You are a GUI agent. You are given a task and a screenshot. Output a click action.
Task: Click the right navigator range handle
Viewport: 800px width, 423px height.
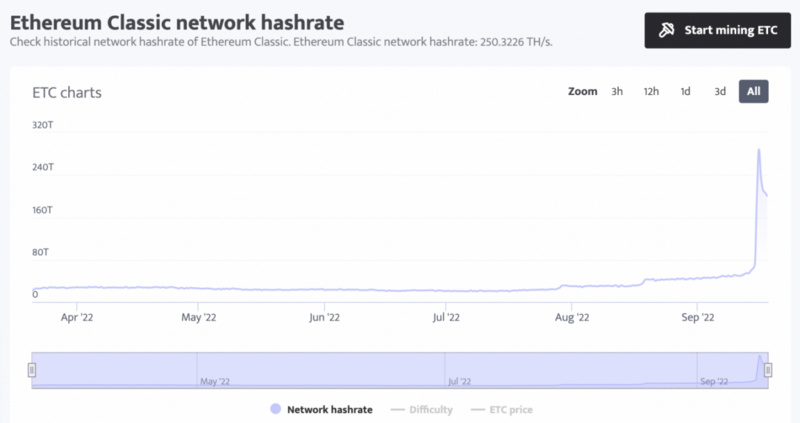768,370
